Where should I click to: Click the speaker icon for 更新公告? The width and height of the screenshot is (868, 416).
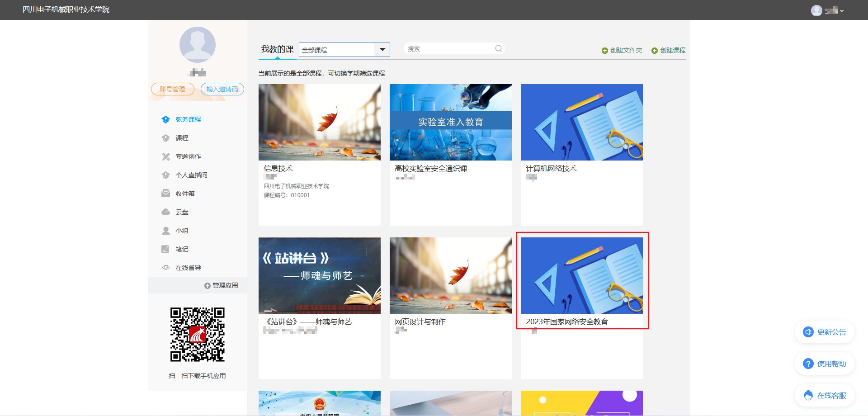pos(808,332)
